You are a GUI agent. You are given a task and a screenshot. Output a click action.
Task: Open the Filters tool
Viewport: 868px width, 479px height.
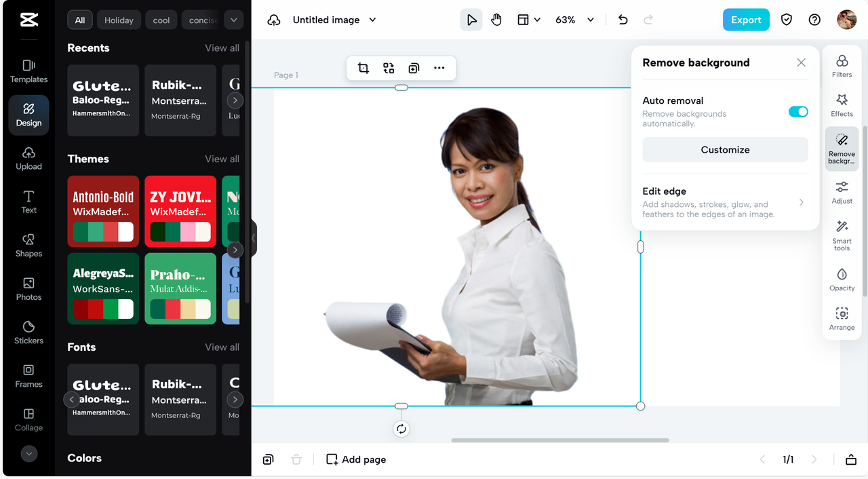(x=842, y=66)
